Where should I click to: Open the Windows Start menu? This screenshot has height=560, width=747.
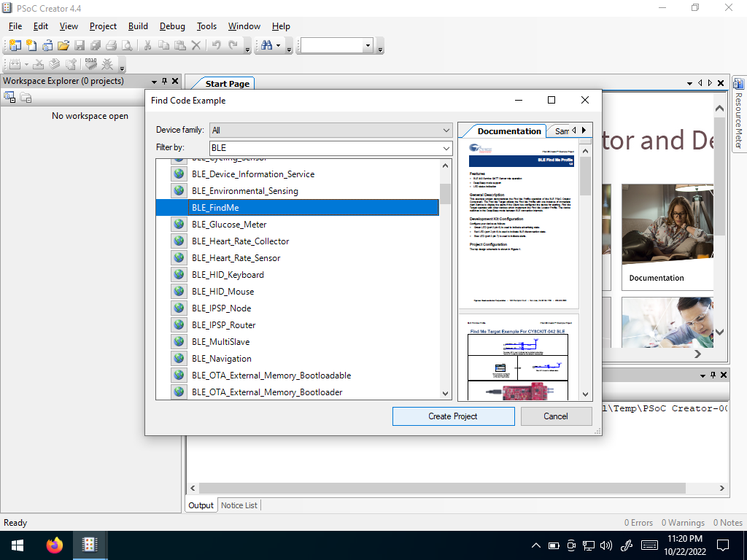pyautogui.click(x=18, y=545)
